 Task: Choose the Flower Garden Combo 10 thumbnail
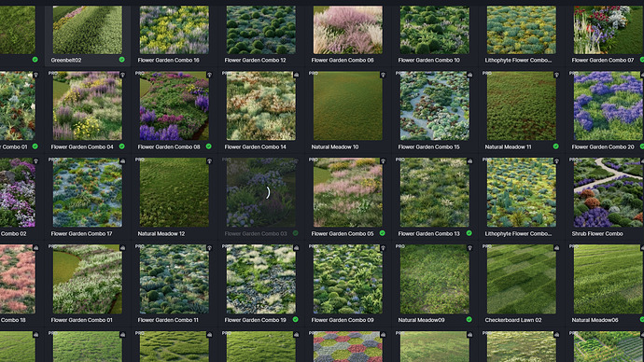435,30
